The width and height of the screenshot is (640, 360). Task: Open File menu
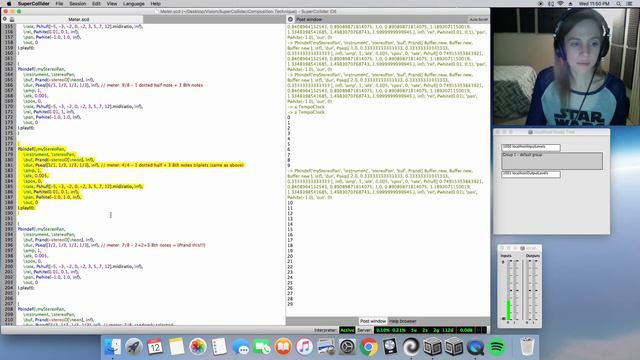coord(59,4)
